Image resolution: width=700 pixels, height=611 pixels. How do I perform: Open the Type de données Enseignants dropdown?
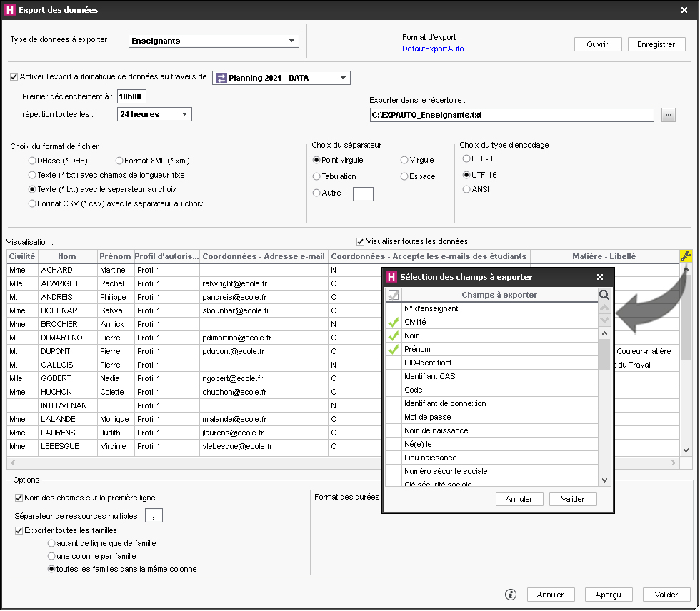pyautogui.click(x=214, y=41)
